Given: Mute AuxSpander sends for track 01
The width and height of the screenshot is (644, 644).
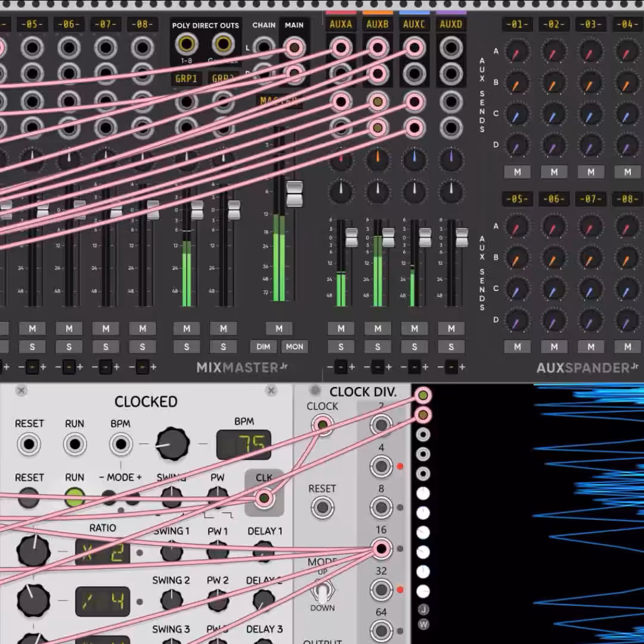Looking at the screenshot, I should (517, 172).
